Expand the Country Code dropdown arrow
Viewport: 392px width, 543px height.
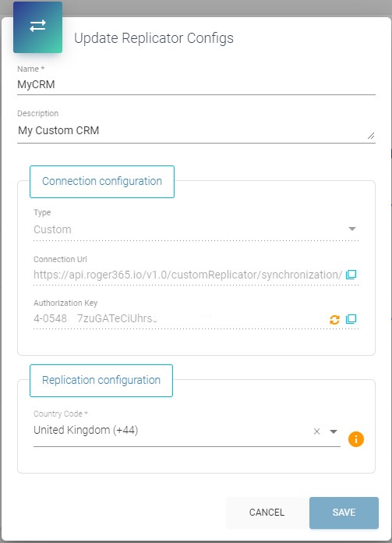334,431
